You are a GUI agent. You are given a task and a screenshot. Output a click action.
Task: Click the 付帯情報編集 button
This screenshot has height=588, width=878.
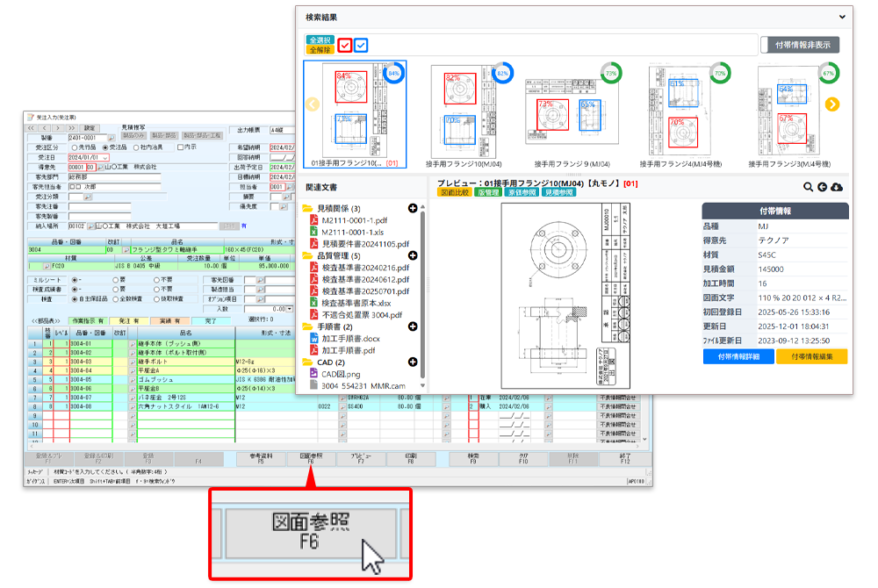pyautogui.click(x=811, y=356)
